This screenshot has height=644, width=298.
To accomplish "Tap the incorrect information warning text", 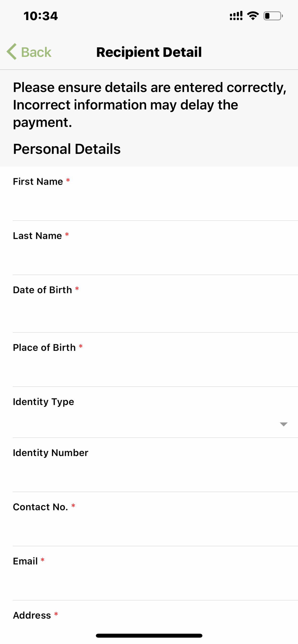I will click(x=149, y=104).
